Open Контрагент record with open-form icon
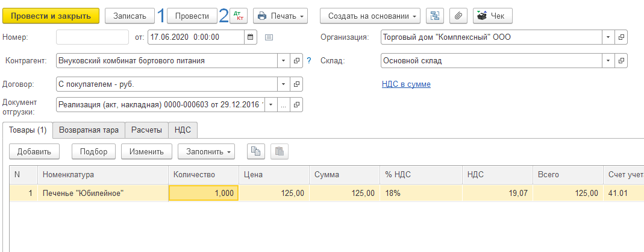This screenshot has height=252, width=644. tap(296, 61)
